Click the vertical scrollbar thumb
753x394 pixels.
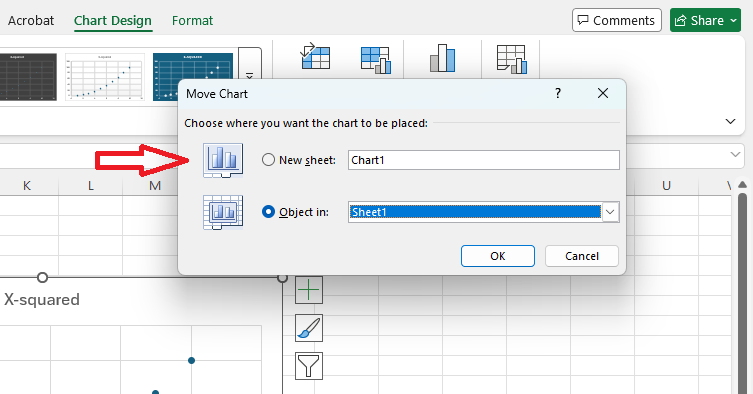coord(742,293)
